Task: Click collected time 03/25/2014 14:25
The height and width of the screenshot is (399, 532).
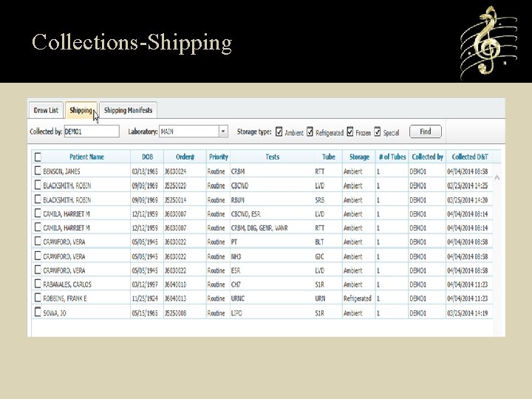Action: click(468, 185)
